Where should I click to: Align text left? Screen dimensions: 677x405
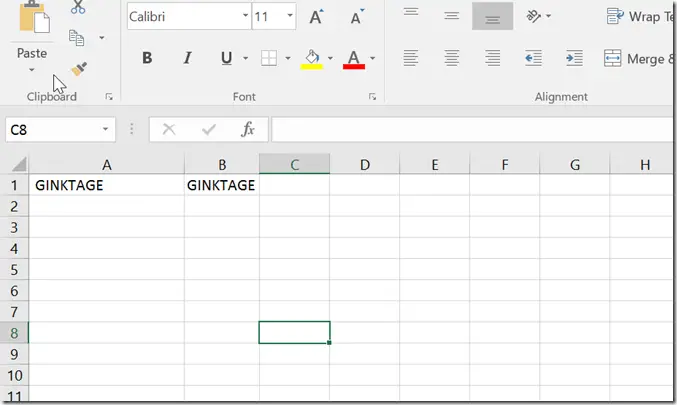pyautogui.click(x=411, y=58)
